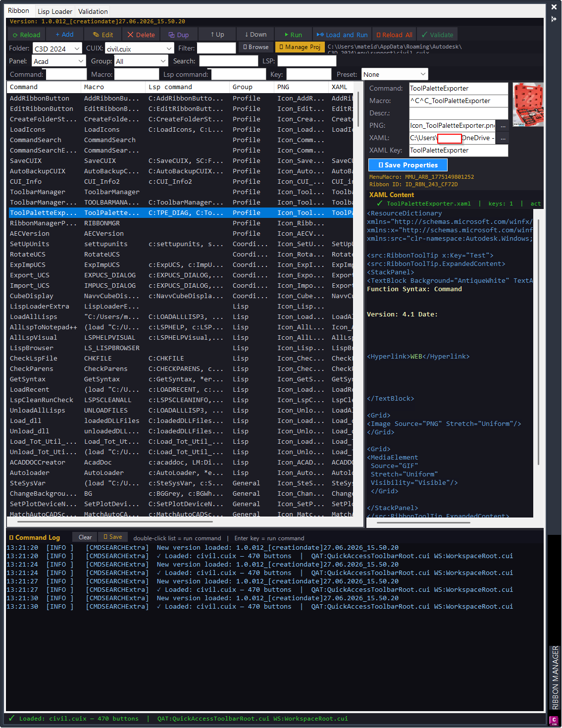The height and width of the screenshot is (728, 562).
Task: Duplicate entry with Dup button
Action: [x=179, y=35]
